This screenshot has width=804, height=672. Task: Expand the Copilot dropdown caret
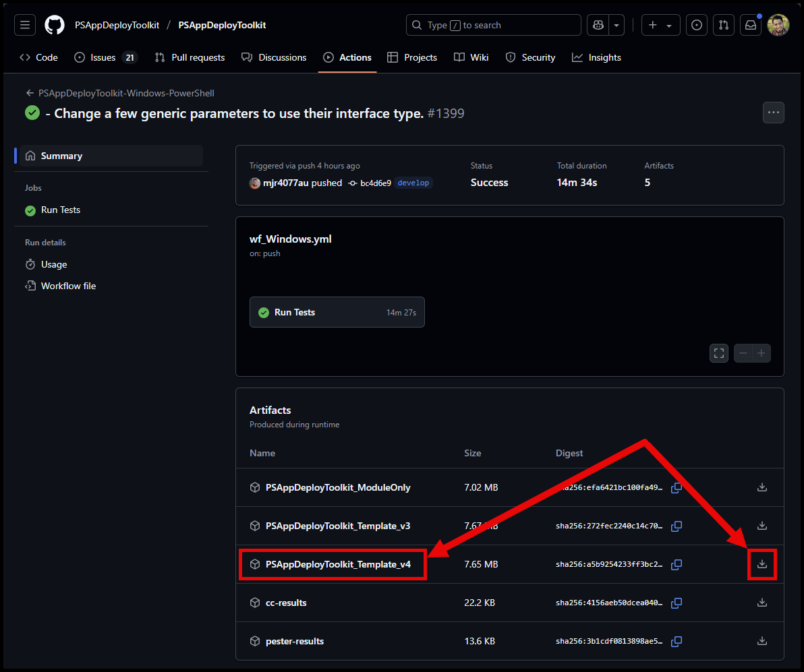pyautogui.click(x=616, y=25)
